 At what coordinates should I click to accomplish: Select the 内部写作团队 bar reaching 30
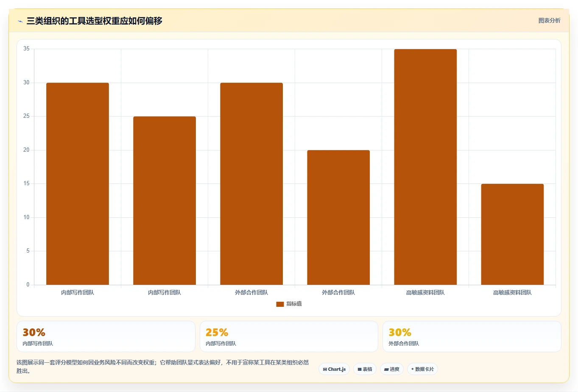point(78,184)
